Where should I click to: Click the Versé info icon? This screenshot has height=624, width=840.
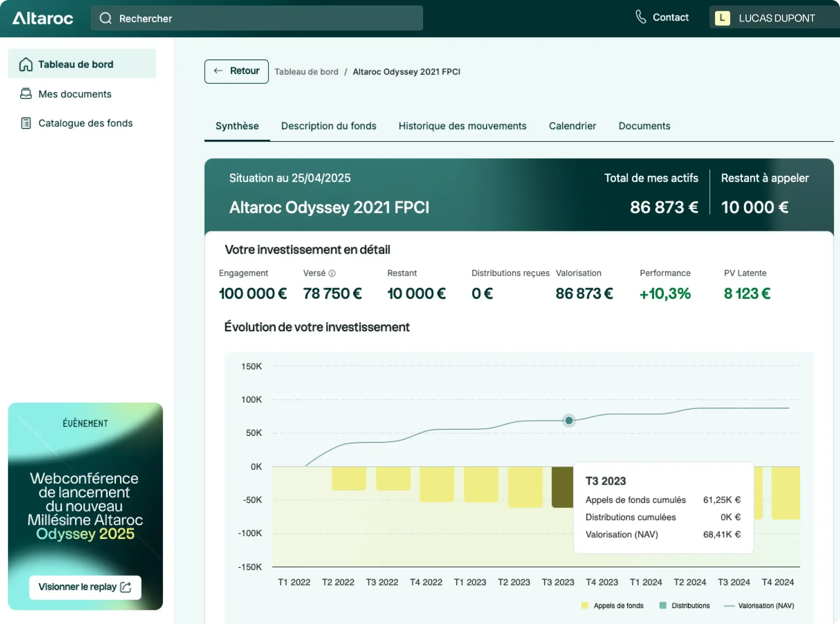pyautogui.click(x=332, y=273)
